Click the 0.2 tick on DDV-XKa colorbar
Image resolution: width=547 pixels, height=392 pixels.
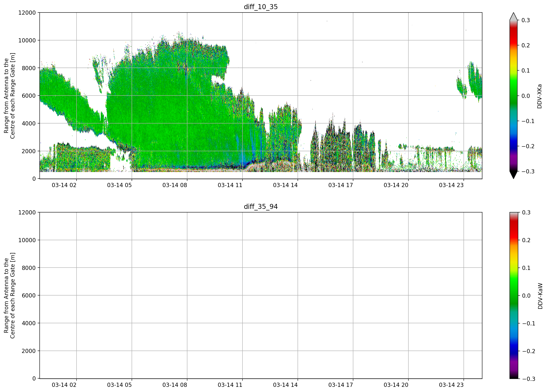click(x=526, y=46)
